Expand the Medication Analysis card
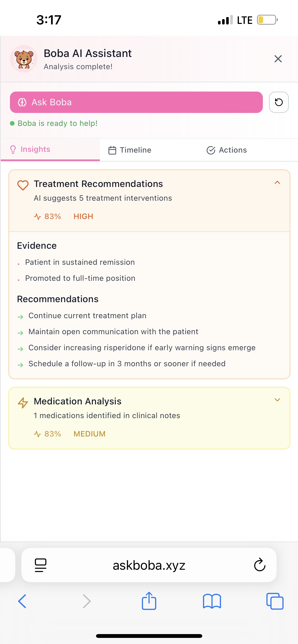Image resolution: width=298 pixels, height=644 pixels. pyautogui.click(x=277, y=400)
